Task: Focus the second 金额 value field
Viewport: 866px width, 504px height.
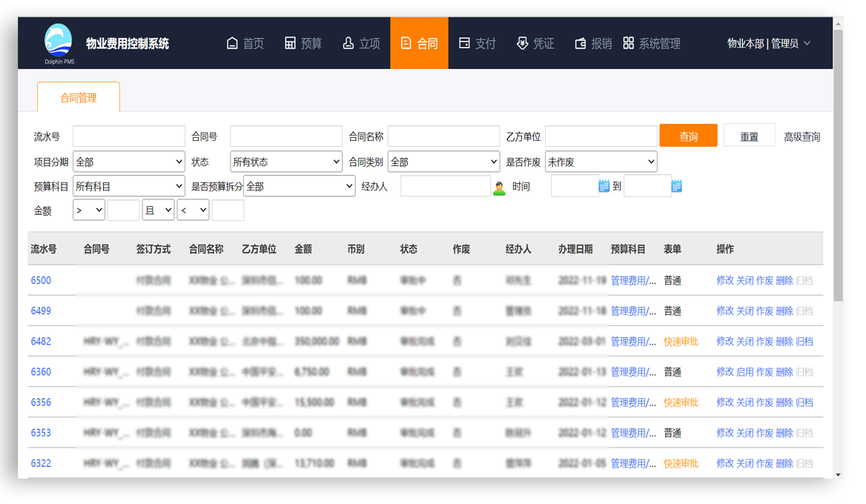Action: (228, 210)
